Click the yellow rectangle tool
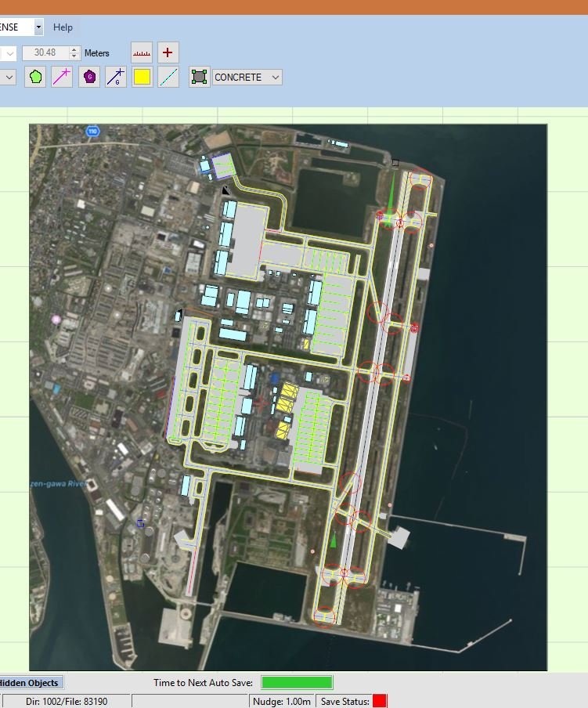 pyautogui.click(x=142, y=77)
